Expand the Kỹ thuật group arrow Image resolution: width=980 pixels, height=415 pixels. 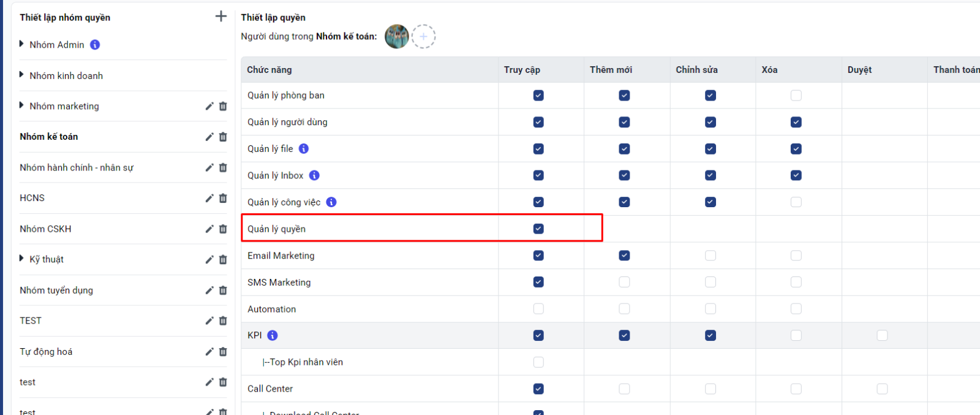(21, 259)
